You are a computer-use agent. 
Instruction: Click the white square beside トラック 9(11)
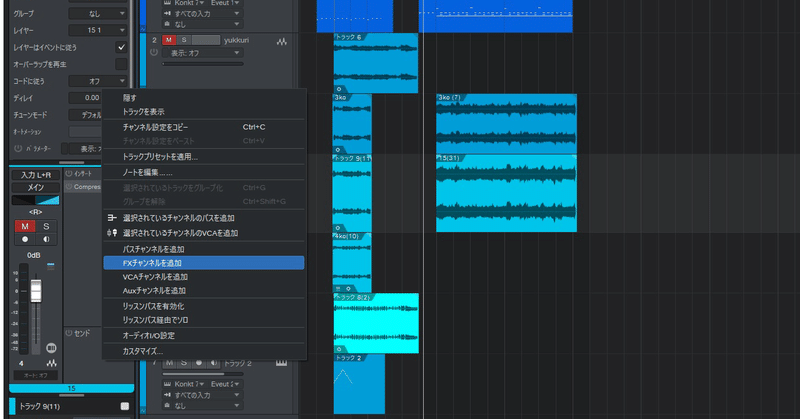coord(124,406)
